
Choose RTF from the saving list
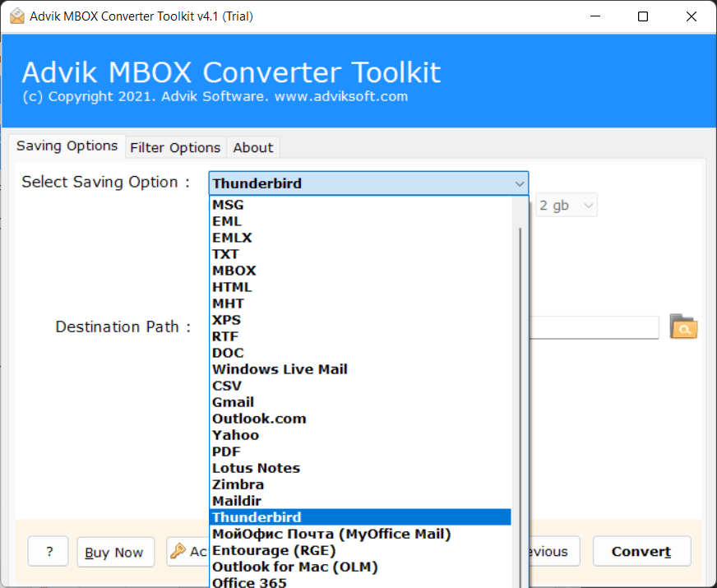point(360,336)
